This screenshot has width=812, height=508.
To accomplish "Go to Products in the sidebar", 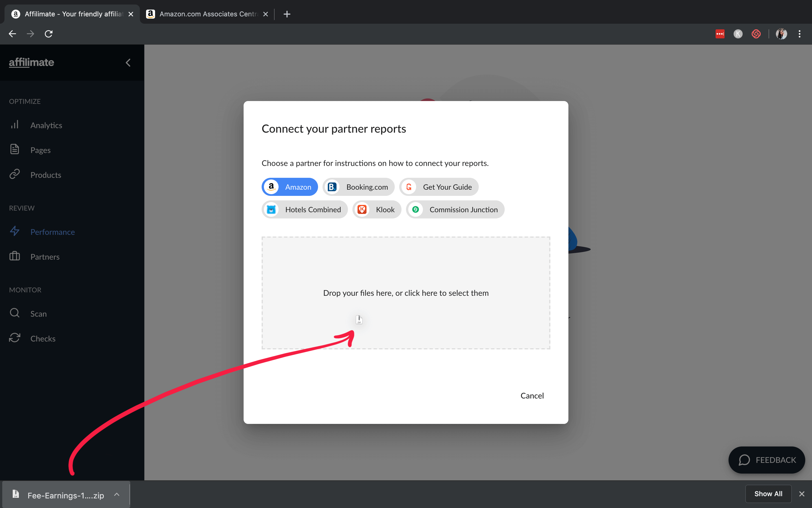I will click(x=46, y=175).
